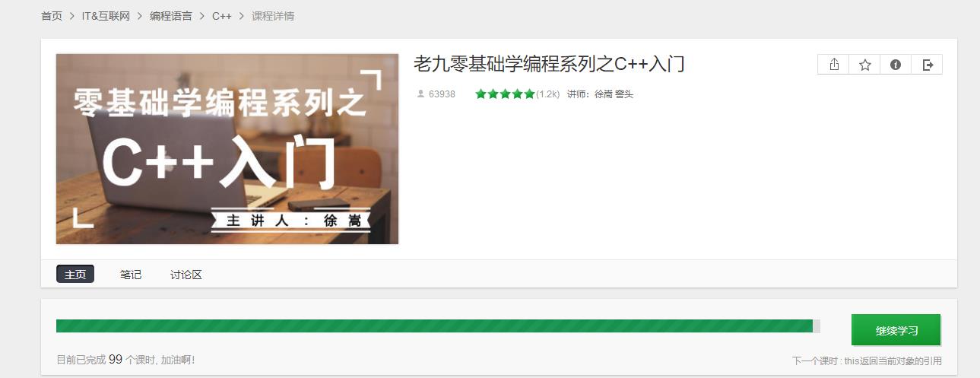
Task: Switch to the 笔记 tab
Action: pos(131,275)
